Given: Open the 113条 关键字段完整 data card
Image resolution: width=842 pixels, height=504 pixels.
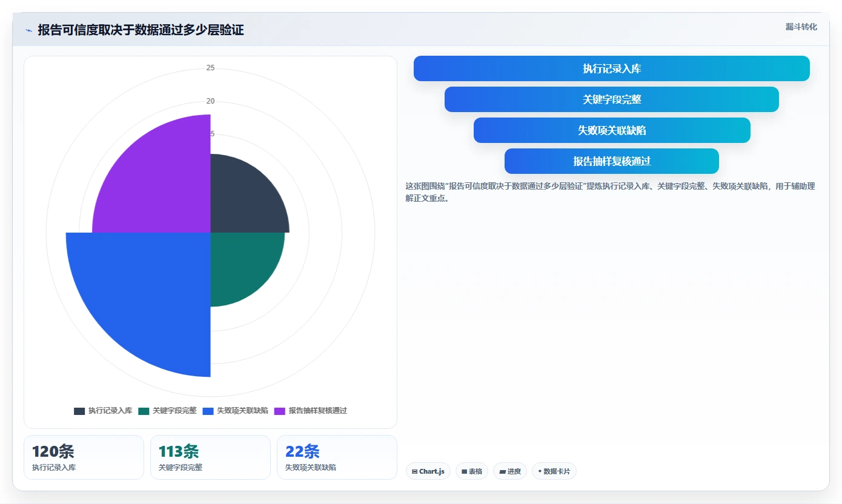Looking at the screenshot, I should [210, 457].
